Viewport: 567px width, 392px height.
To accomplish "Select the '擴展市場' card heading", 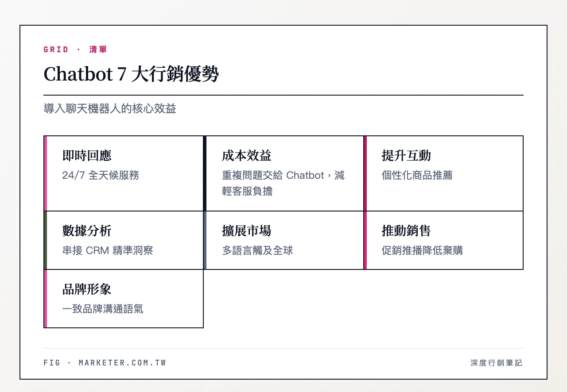I will tap(246, 231).
